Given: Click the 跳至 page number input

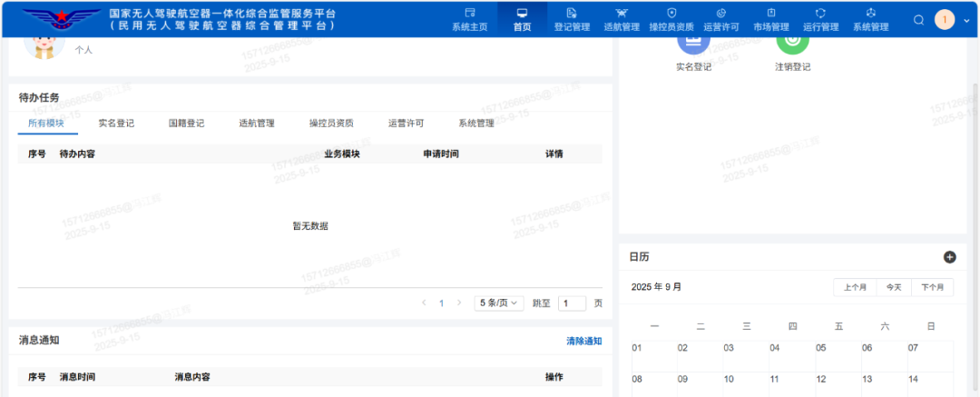Looking at the screenshot, I should pos(572,303).
